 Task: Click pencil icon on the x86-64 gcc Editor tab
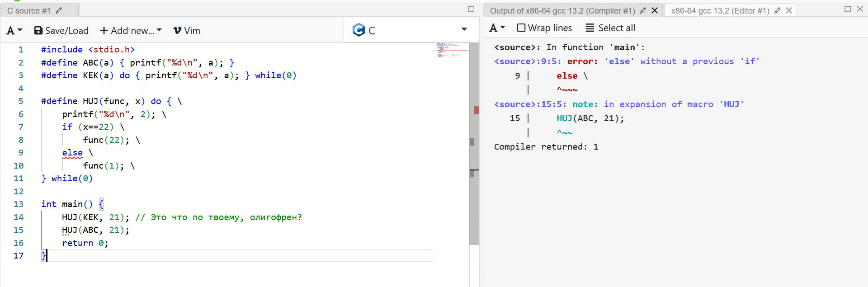[x=777, y=10]
